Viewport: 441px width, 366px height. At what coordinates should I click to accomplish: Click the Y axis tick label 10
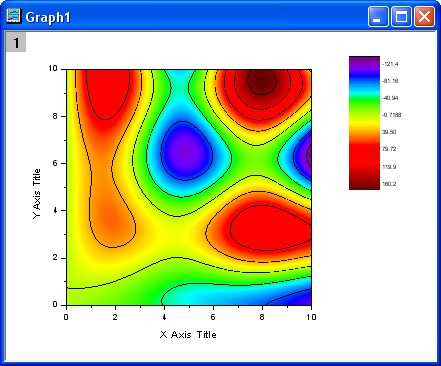tap(53, 69)
